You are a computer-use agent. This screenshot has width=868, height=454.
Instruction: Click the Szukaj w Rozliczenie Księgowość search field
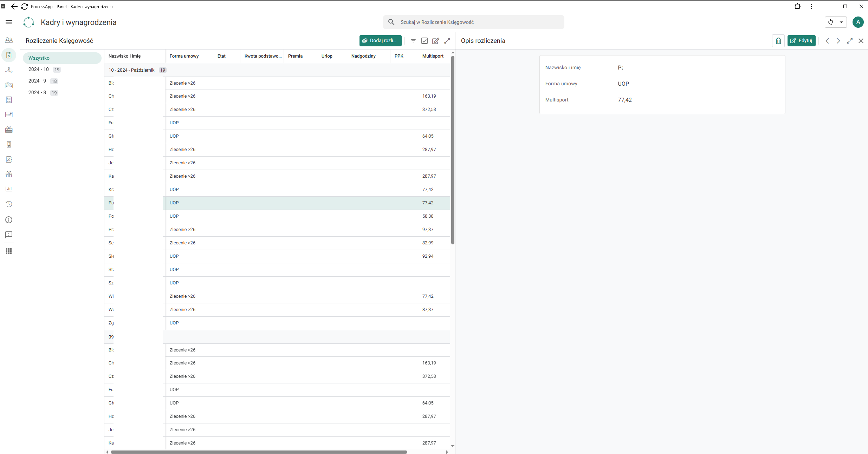[x=474, y=22]
